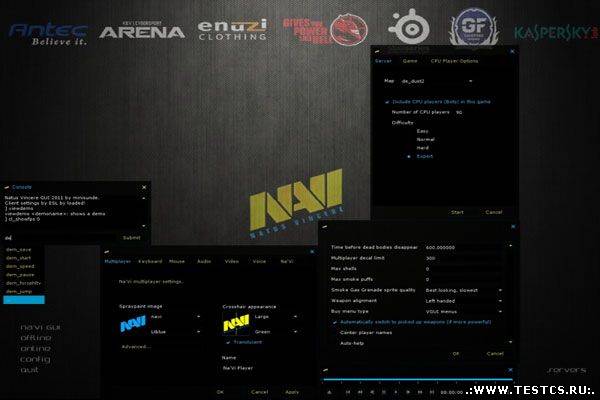
Task: Click the play icon in the demo player
Action: click(x=408, y=392)
